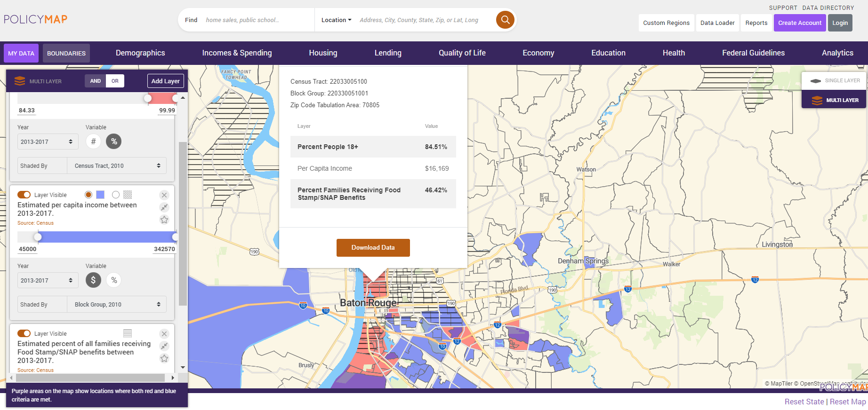Click the MY DATA tab
Viewport: 868px width, 410px height.
tap(21, 53)
